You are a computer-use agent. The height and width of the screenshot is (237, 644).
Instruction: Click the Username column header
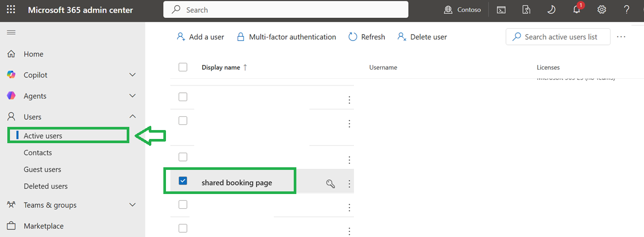[383, 68]
